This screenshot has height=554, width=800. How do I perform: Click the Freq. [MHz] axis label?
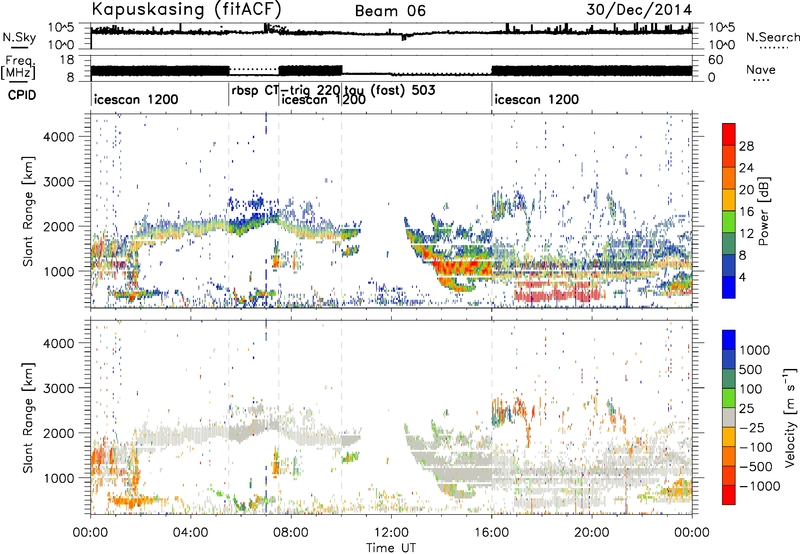click(19, 68)
